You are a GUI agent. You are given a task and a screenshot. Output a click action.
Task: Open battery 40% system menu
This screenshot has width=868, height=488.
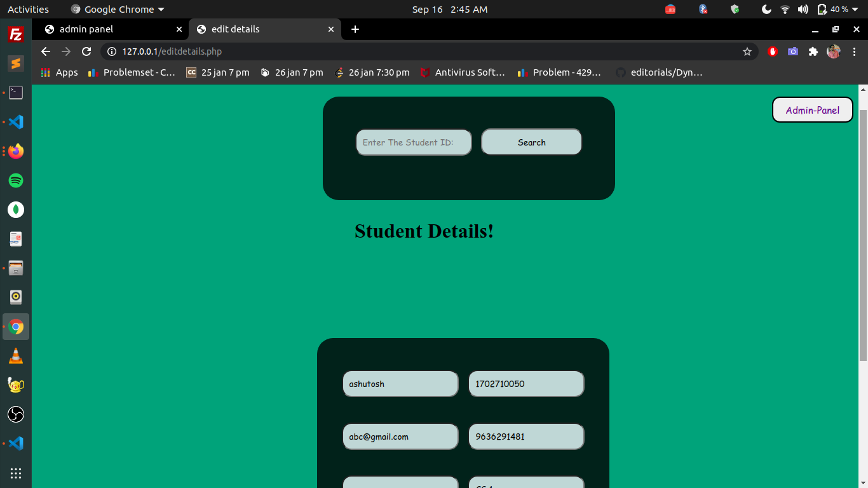click(x=837, y=9)
